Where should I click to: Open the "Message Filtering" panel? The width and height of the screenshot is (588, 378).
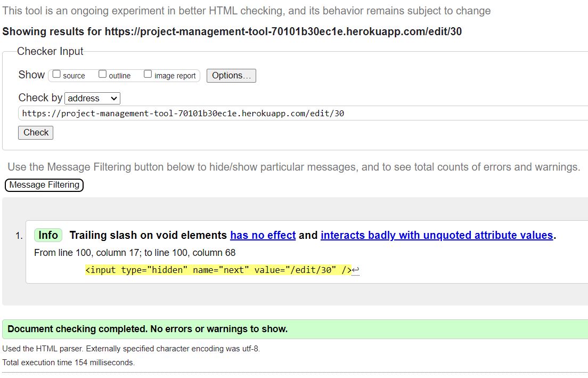44,185
